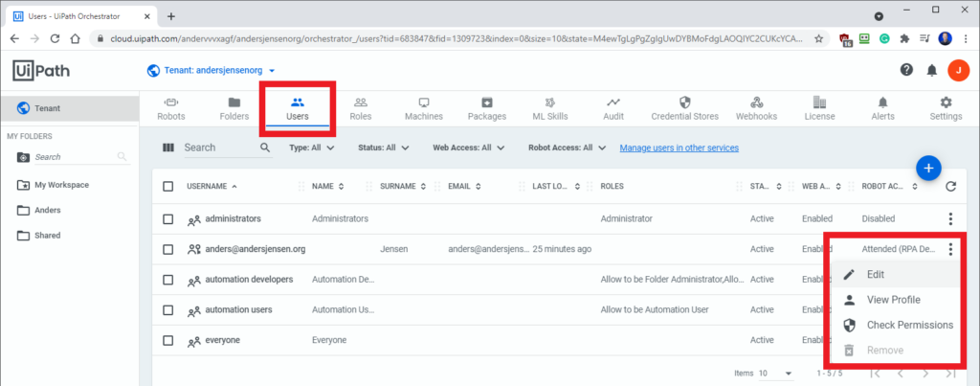
Task: Open the Shared folder
Action: pyautogui.click(x=48, y=236)
